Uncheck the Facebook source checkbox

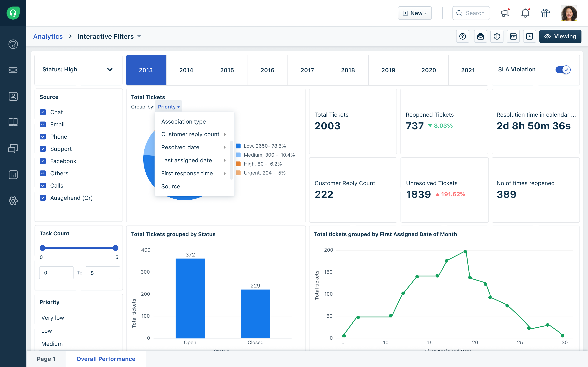click(x=43, y=161)
